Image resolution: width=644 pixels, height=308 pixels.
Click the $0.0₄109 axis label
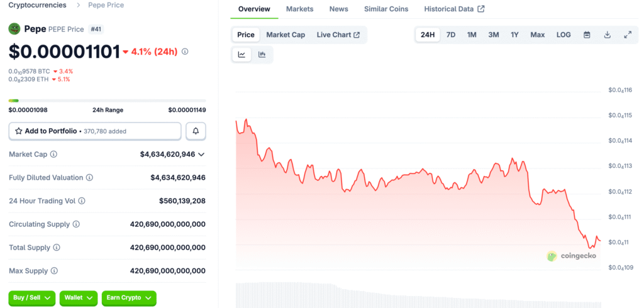(x=619, y=268)
